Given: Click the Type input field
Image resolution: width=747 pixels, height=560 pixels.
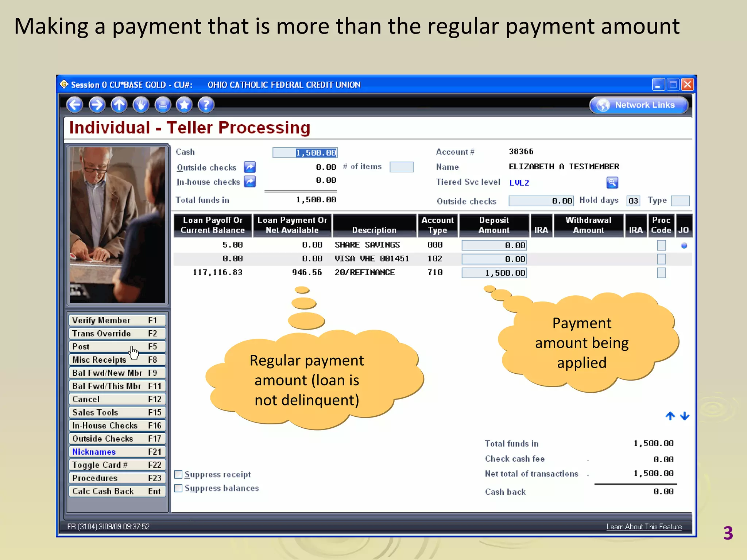Looking at the screenshot, I should [680, 201].
